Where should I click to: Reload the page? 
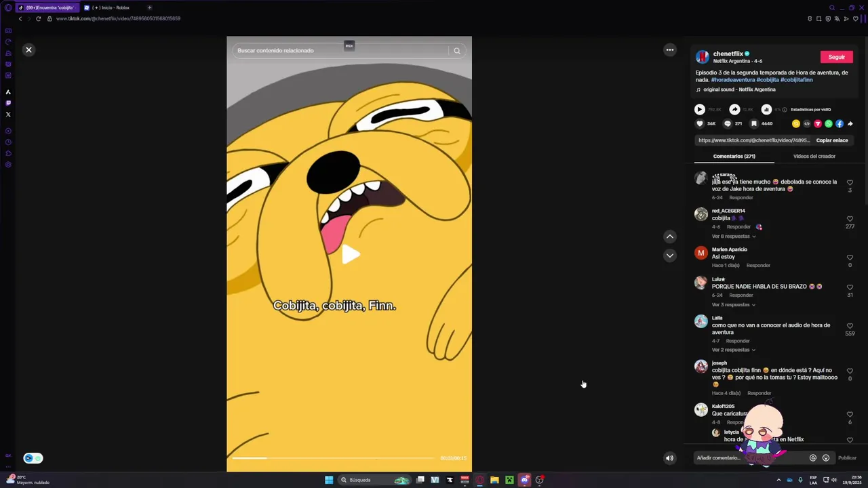point(38,19)
